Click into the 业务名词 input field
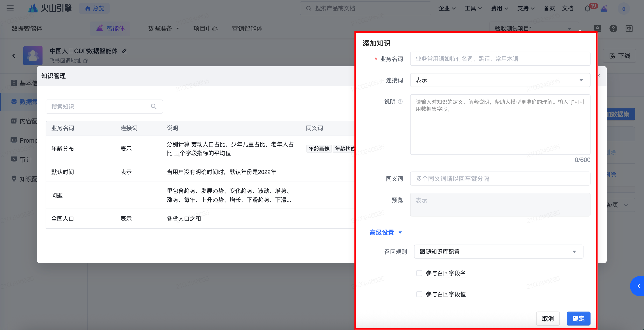This screenshot has height=330, width=644. point(500,59)
